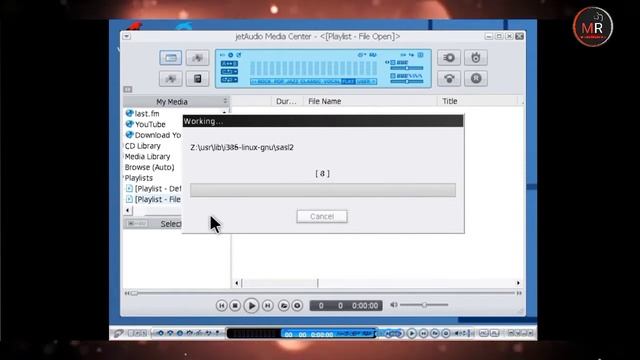Open the jetAudio window menu dropdown in title bar
This screenshot has height=360, width=640.
tap(127, 36)
